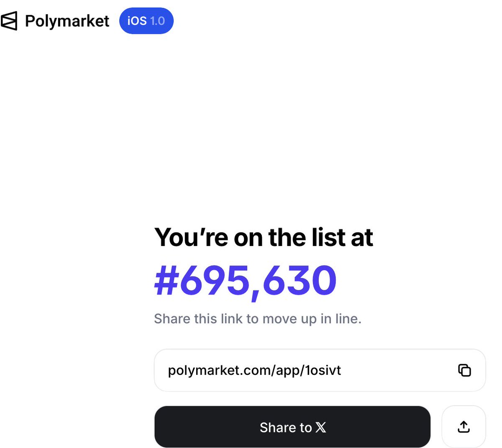Click the referral link input field
This screenshot has width=502, height=448.
(x=320, y=370)
